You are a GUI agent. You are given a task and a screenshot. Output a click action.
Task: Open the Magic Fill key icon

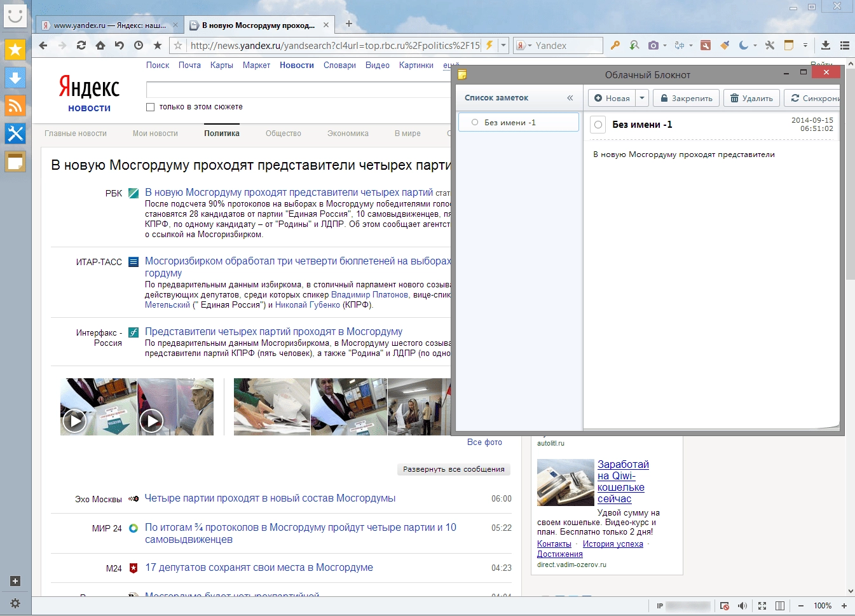(615, 45)
